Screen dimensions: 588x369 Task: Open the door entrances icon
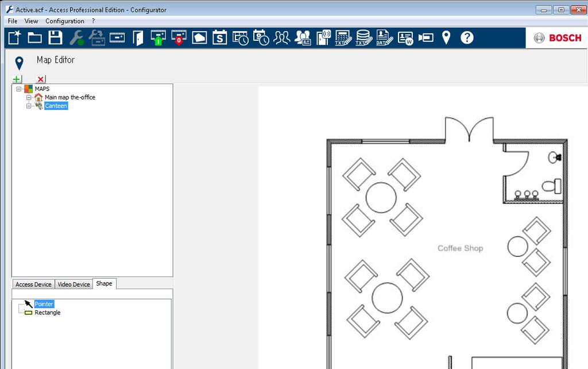[138, 38]
